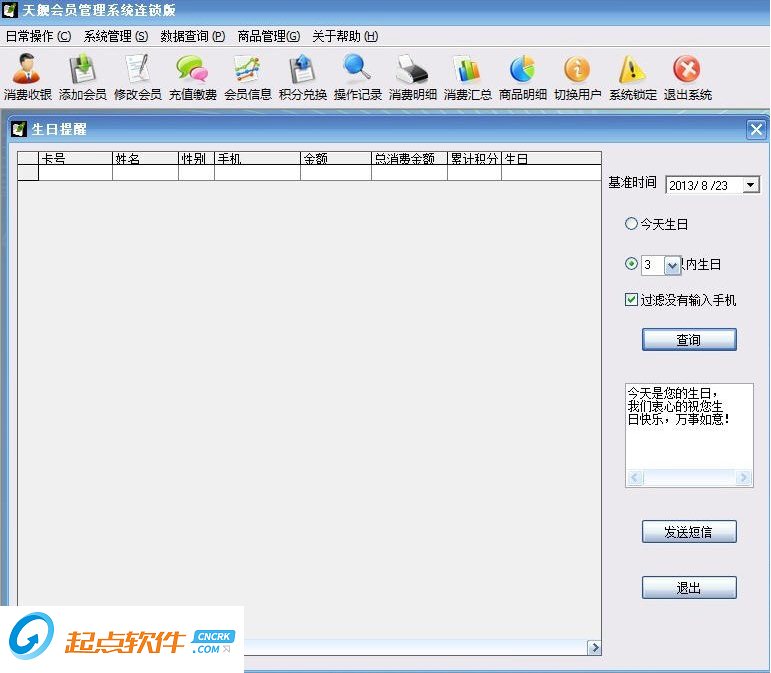Open the 系统管理 menu
Image resolution: width=771 pixels, height=673 pixels.
(116, 36)
